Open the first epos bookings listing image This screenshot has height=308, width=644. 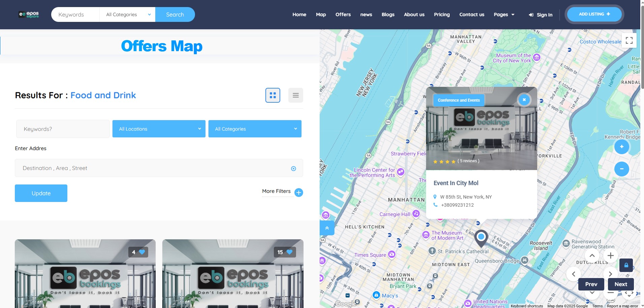click(85, 274)
